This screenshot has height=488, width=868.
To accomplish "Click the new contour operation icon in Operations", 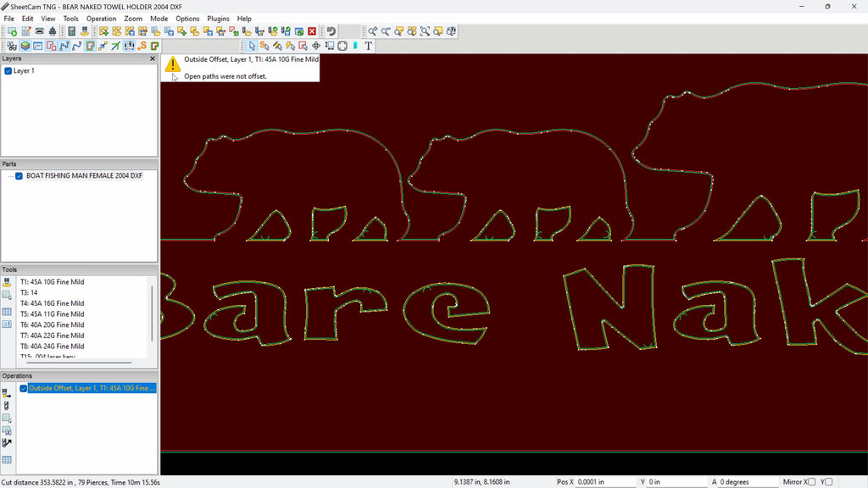I will (x=7, y=393).
